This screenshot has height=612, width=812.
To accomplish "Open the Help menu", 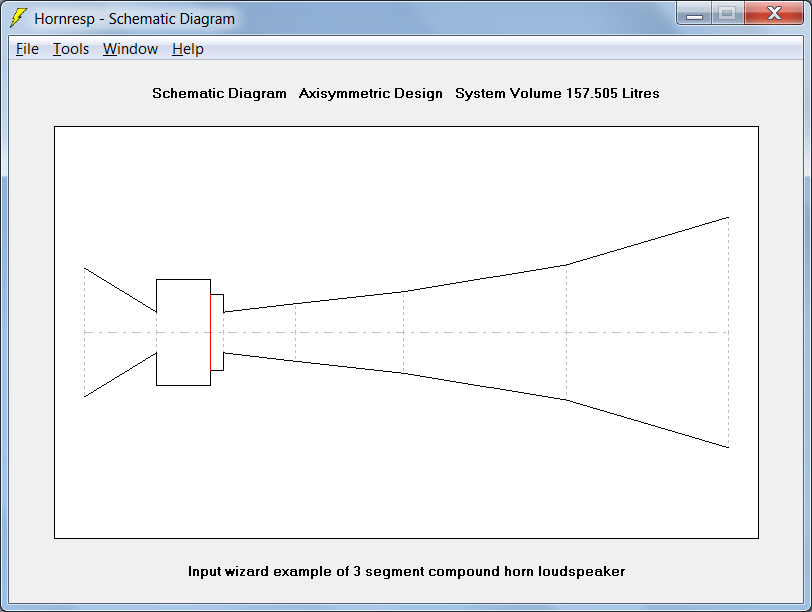I will click(x=188, y=49).
